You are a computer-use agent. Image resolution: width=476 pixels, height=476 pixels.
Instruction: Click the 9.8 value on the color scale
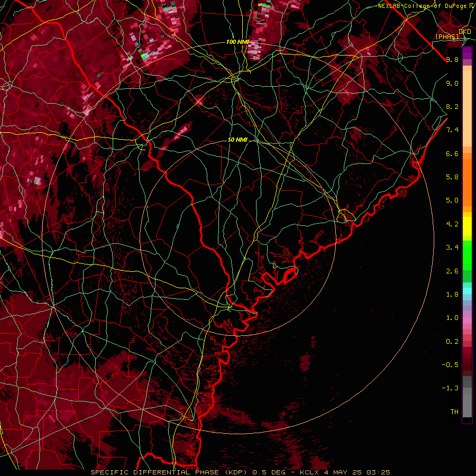[452, 59]
